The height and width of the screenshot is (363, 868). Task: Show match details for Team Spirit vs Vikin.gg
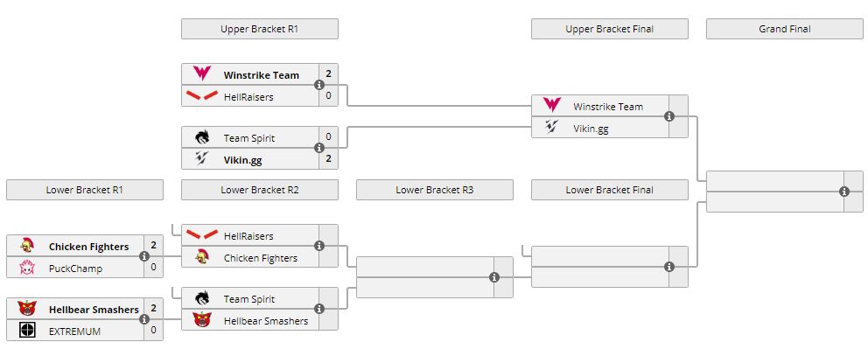[x=319, y=148]
